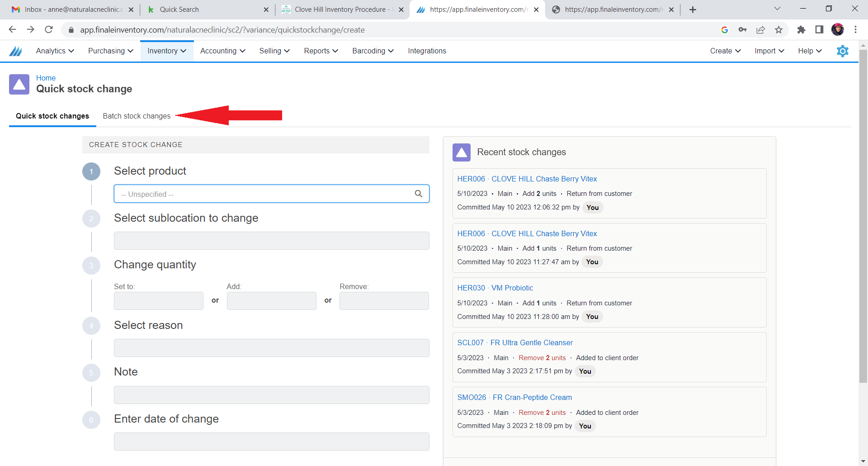Open a new browser tab
The height and width of the screenshot is (466, 868).
[x=693, y=10]
